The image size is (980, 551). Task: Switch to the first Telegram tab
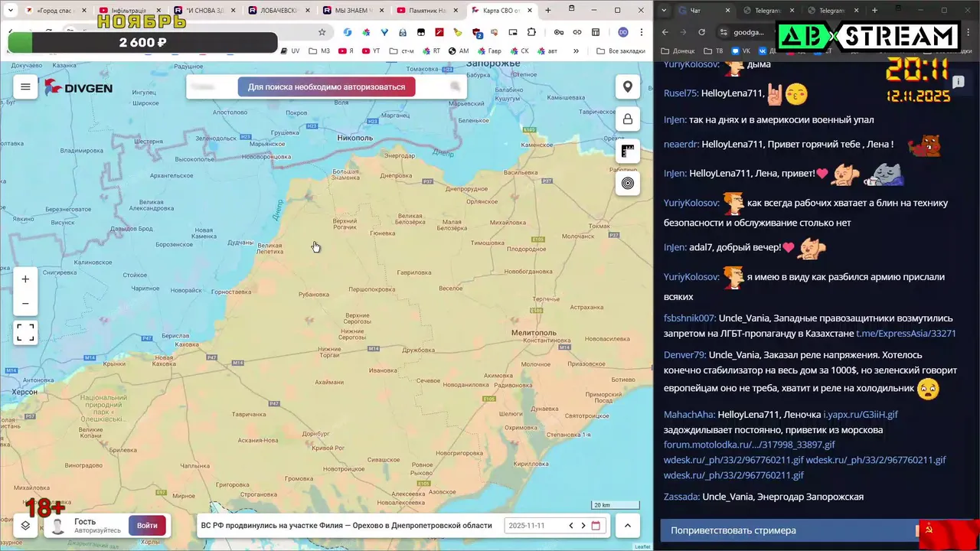[770, 11]
